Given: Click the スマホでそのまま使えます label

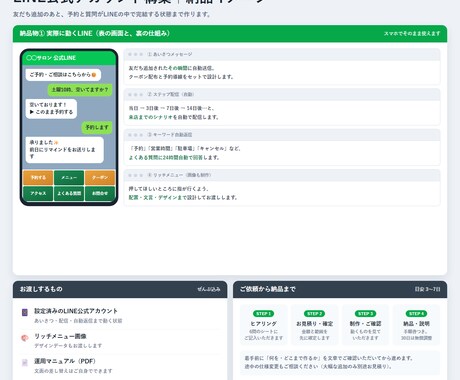Looking at the screenshot, I should coord(412,34).
